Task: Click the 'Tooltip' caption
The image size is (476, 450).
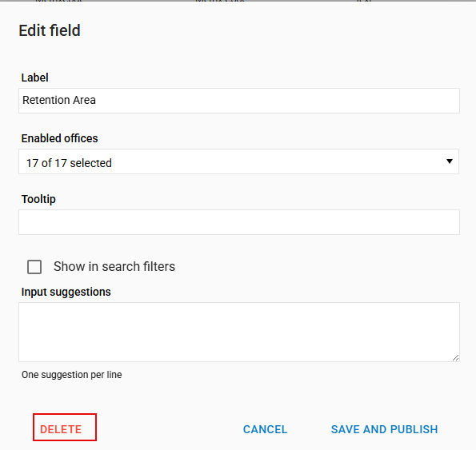Action: click(x=38, y=199)
